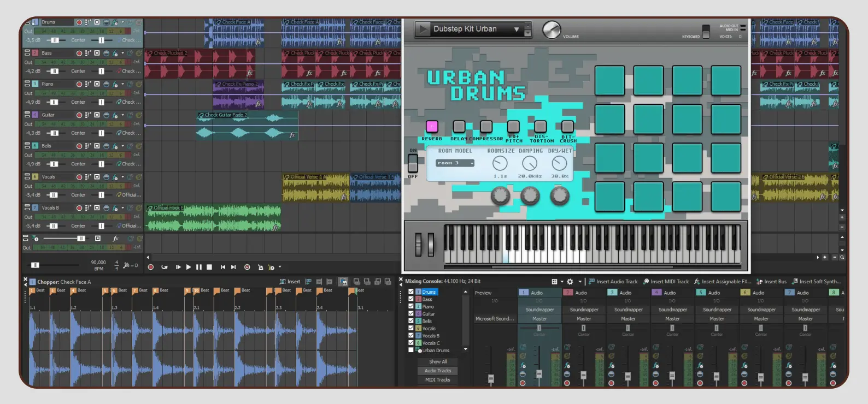This screenshot has height=404, width=868.
Task: Step to the next preset with the down arrow
Action: (528, 33)
